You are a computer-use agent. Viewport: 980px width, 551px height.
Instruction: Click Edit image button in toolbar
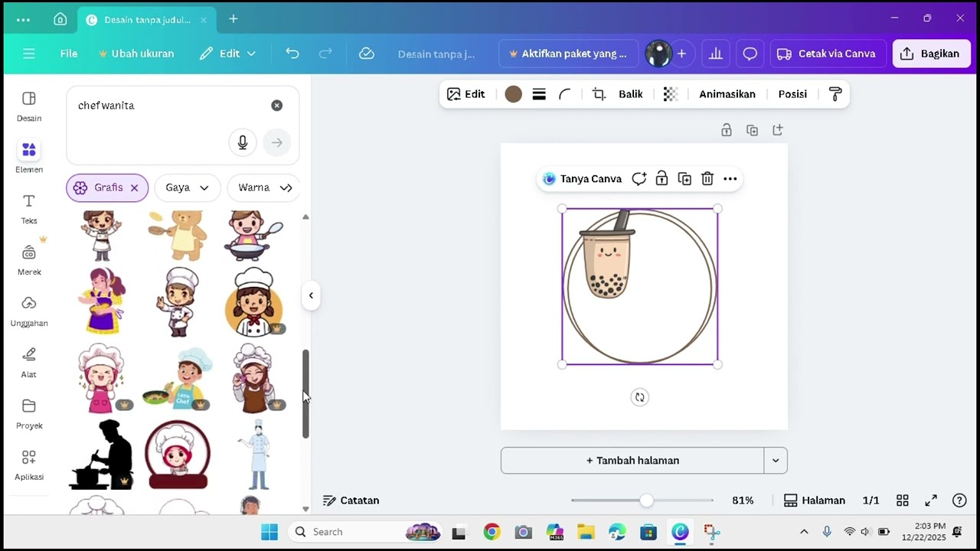tap(466, 94)
